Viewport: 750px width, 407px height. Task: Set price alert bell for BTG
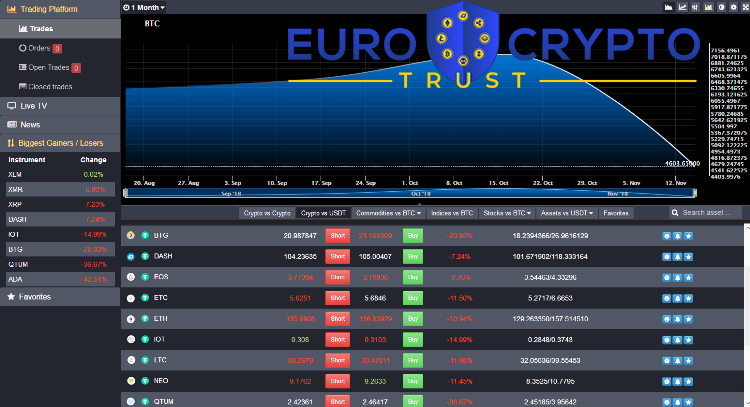[x=677, y=236]
